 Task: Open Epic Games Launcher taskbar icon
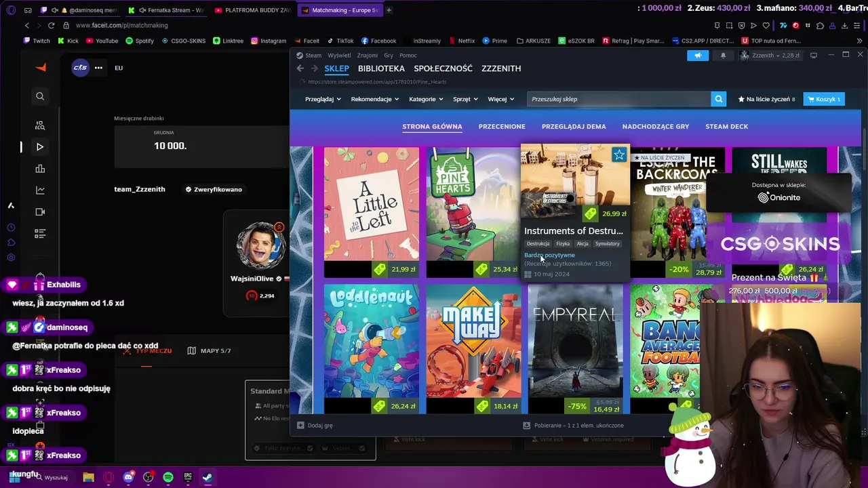pyautogui.click(x=188, y=477)
